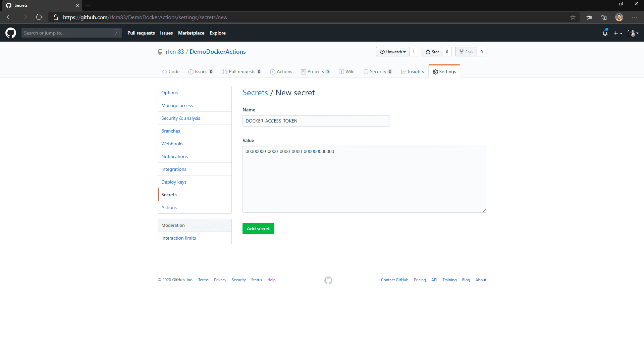The height and width of the screenshot is (349, 644).
Task: Open Pull requests in top navigation
Action: [x=141, y=33]
